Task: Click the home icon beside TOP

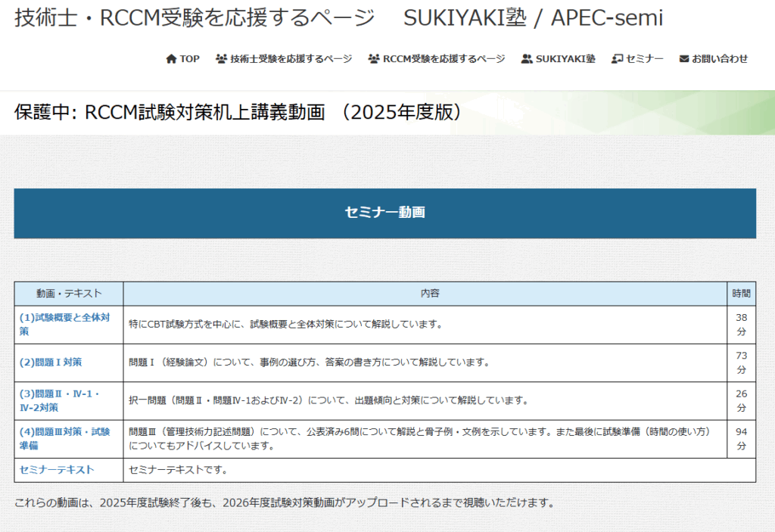Action: pyautogui.click(x=171, y=59)
